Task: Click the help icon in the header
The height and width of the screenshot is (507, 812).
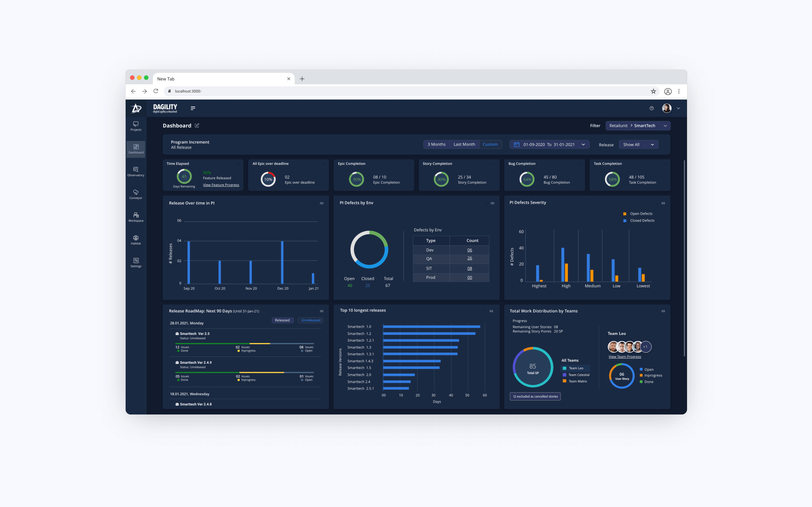Action: (x=651, y=108)
